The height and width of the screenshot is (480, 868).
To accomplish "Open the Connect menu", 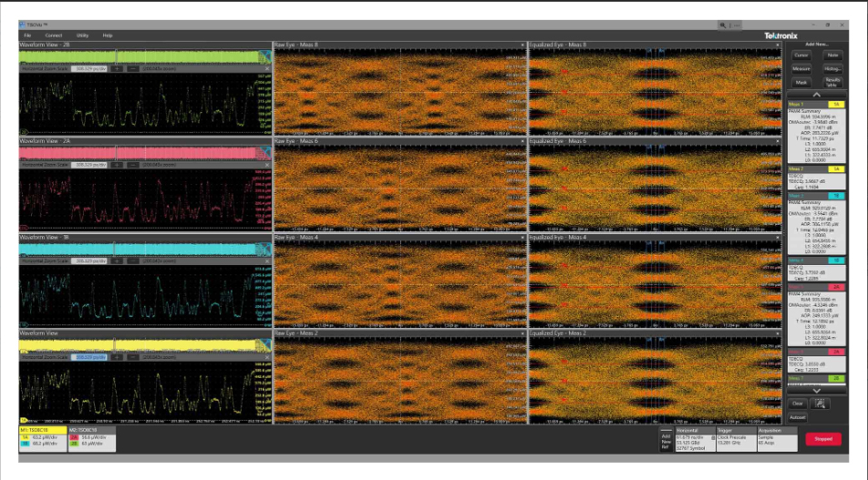I will [54, 36].
